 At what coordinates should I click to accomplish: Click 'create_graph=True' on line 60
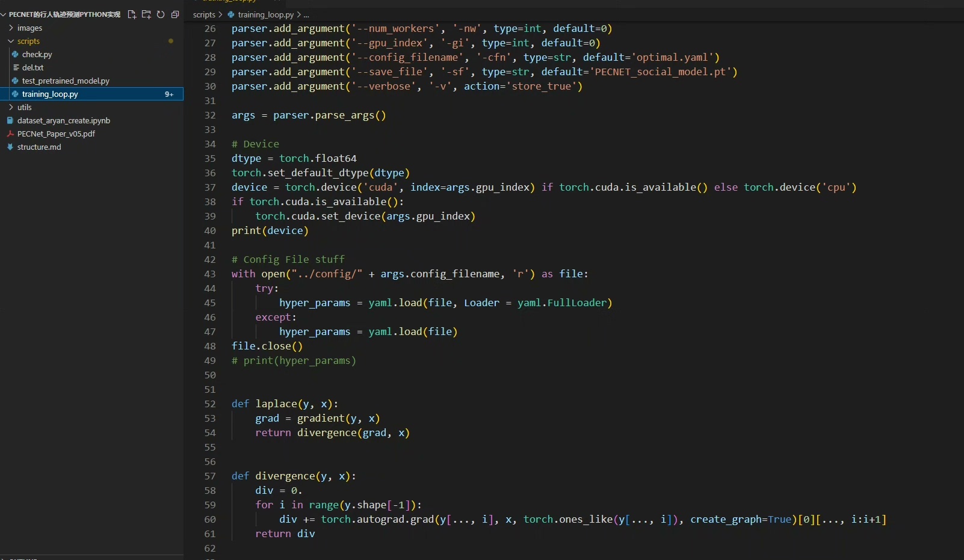[741, 519]
